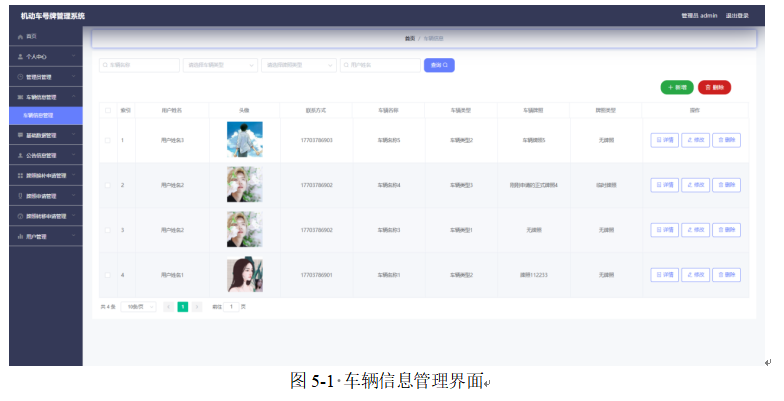
Task: Click 删除 for row 2 (车辆名称4)
Action: 726,185
